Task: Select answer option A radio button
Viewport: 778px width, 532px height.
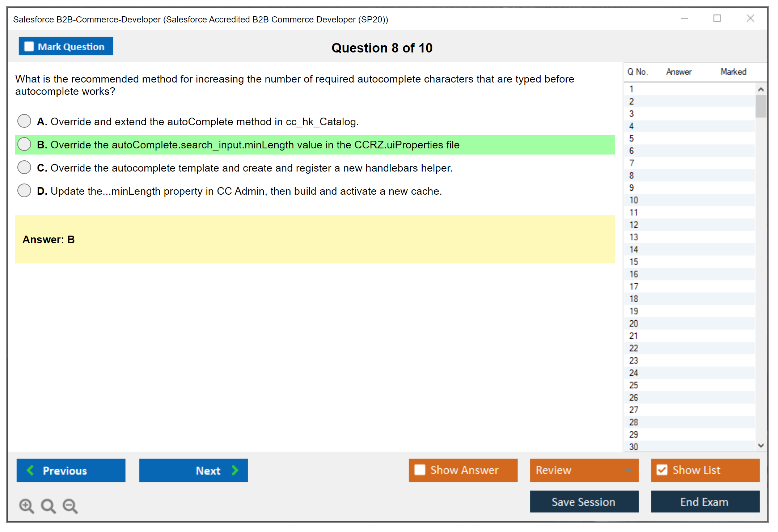Action: point(24,121)
